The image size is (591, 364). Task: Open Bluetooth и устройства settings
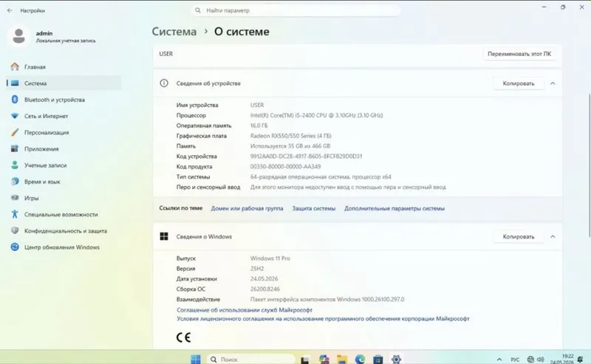(64, 100)
